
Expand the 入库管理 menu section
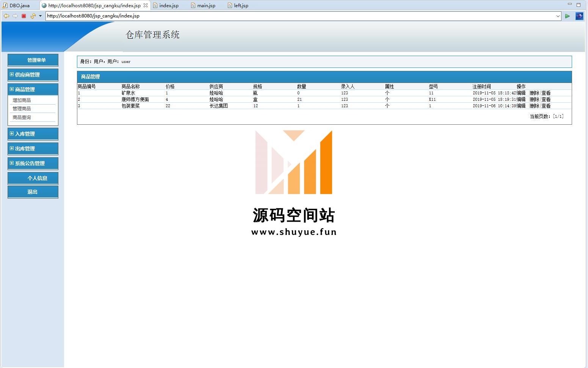[x=33, y=134]
